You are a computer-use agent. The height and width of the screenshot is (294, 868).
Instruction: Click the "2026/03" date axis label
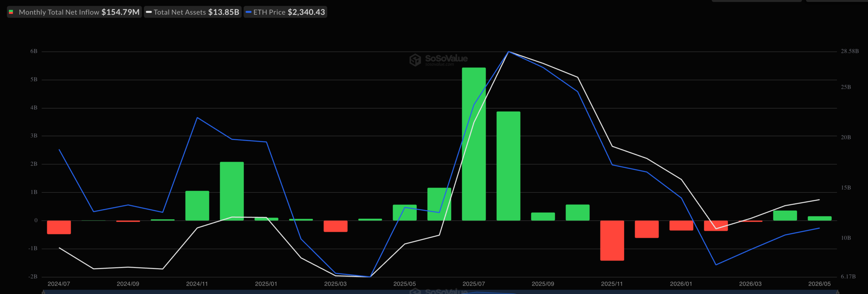tap(751, 284)
